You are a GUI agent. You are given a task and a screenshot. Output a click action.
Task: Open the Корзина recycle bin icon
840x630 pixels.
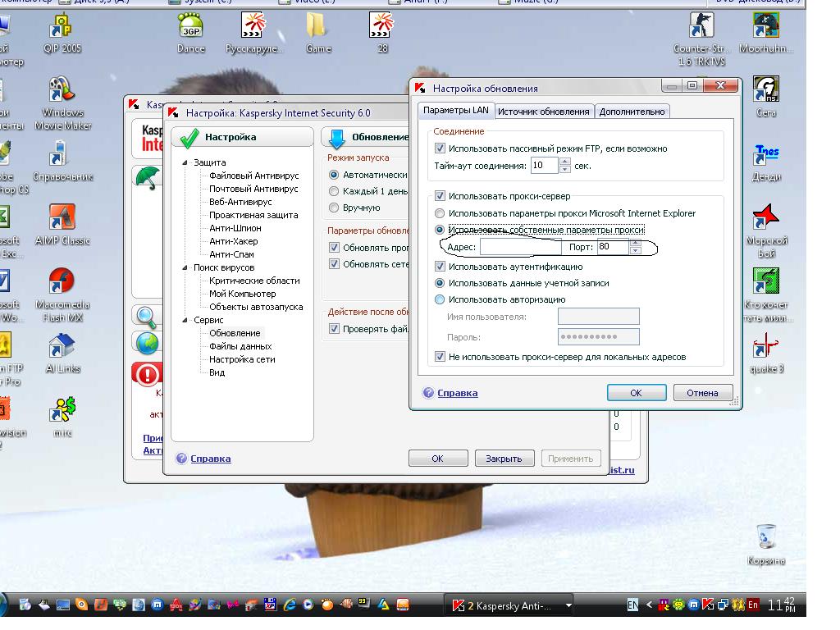click(x=766, y=537)
